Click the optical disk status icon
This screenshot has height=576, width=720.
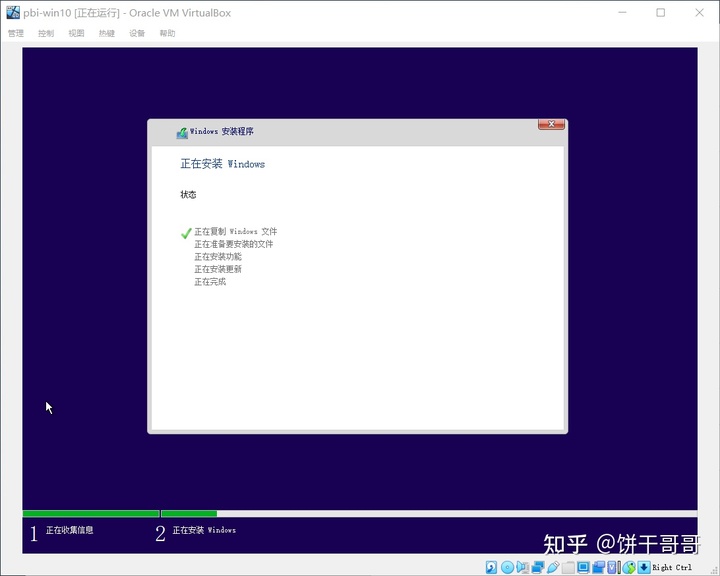click(x=507, y=567)
